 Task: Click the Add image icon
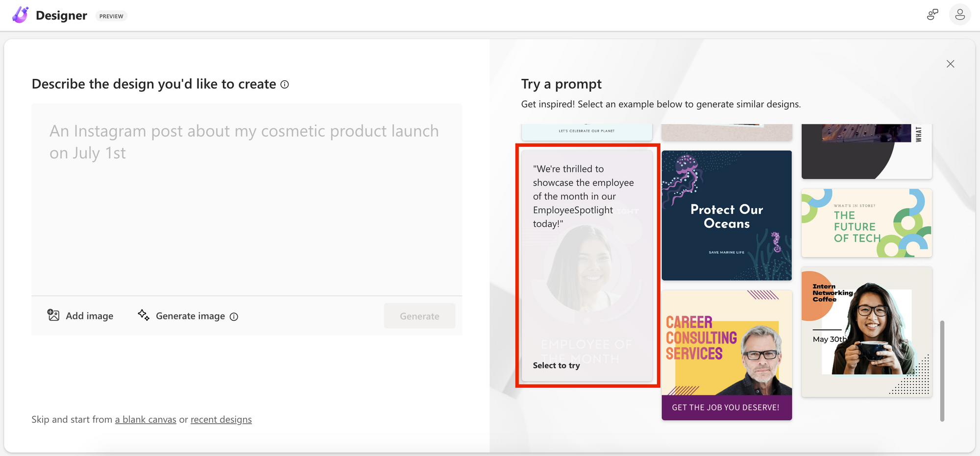coord(54,315)
